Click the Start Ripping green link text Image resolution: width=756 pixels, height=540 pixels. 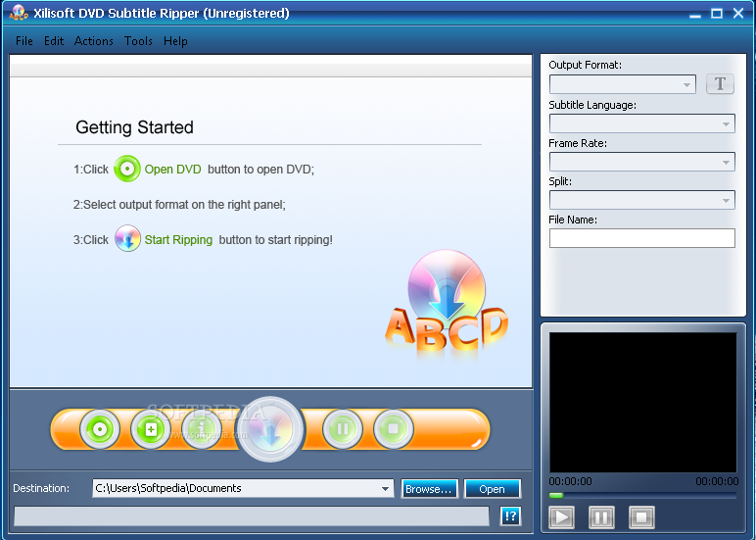178,240
